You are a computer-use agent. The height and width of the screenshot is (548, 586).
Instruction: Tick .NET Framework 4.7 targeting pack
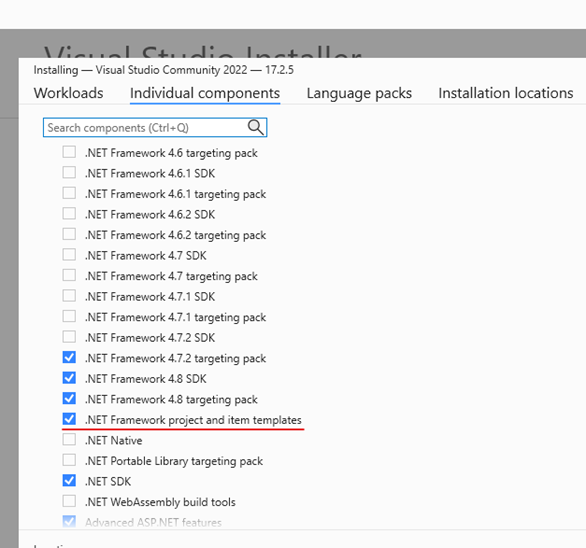[69, 275]
